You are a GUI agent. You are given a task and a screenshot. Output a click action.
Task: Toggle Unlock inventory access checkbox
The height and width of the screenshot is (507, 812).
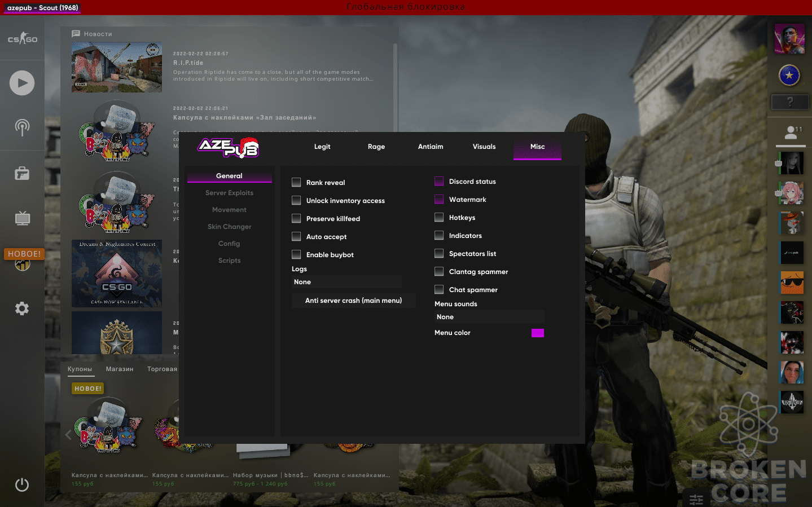(x=296, y=200)
